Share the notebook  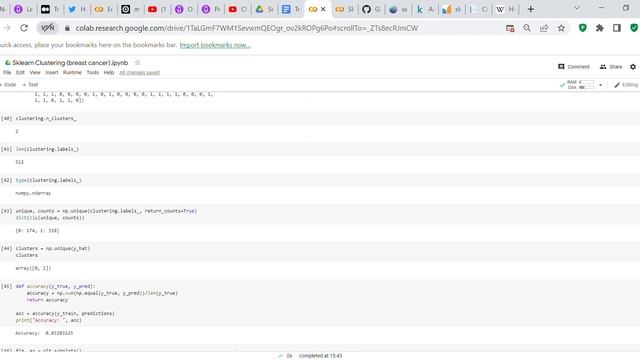pyautogui.click(x=611, y=67)
